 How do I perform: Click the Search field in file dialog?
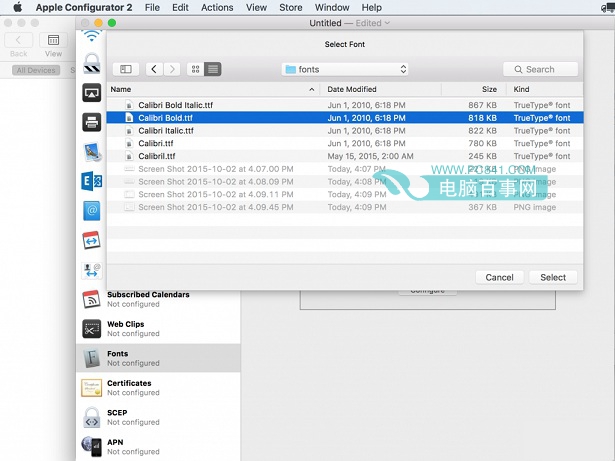[x=541, y=69]
